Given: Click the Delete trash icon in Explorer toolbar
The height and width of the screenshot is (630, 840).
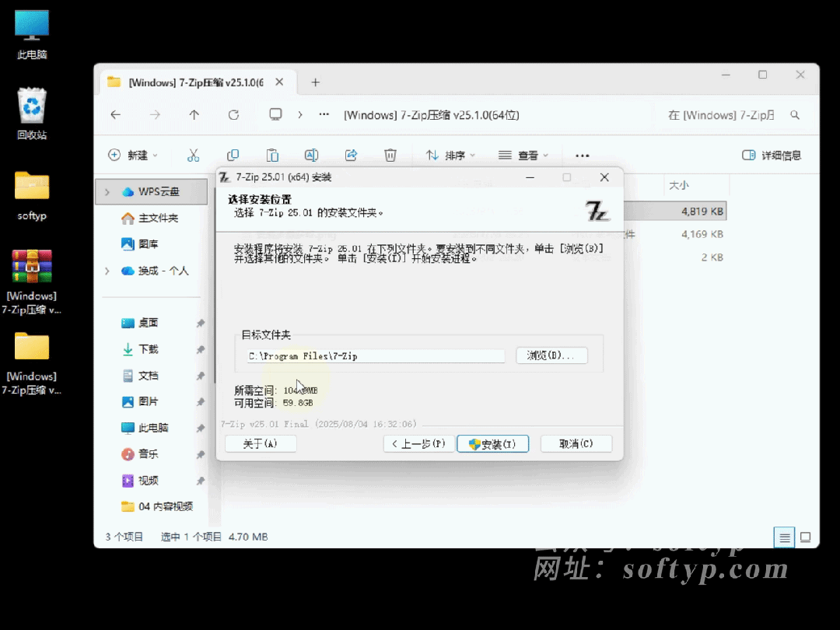Looking at the screenshot, I should coord(390,156).
